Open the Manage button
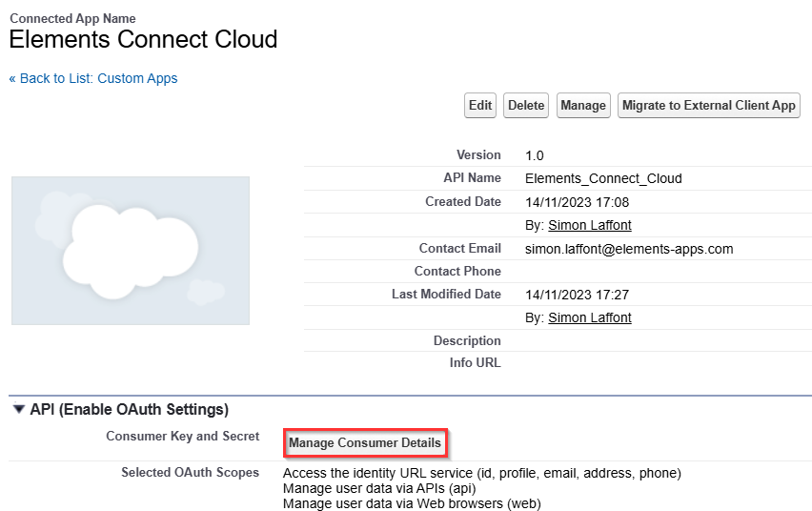This screenshot has height=511, width=812. pos(582,106)
